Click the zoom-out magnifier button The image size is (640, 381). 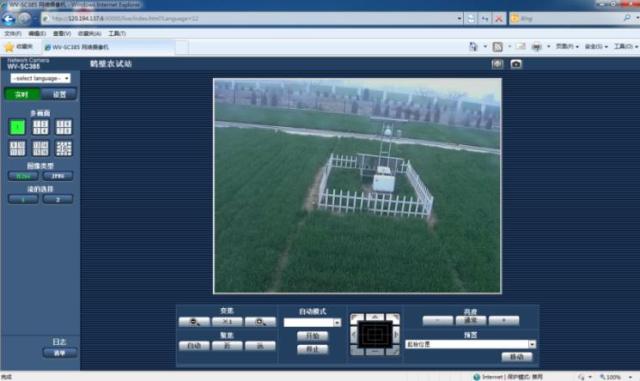194,322
